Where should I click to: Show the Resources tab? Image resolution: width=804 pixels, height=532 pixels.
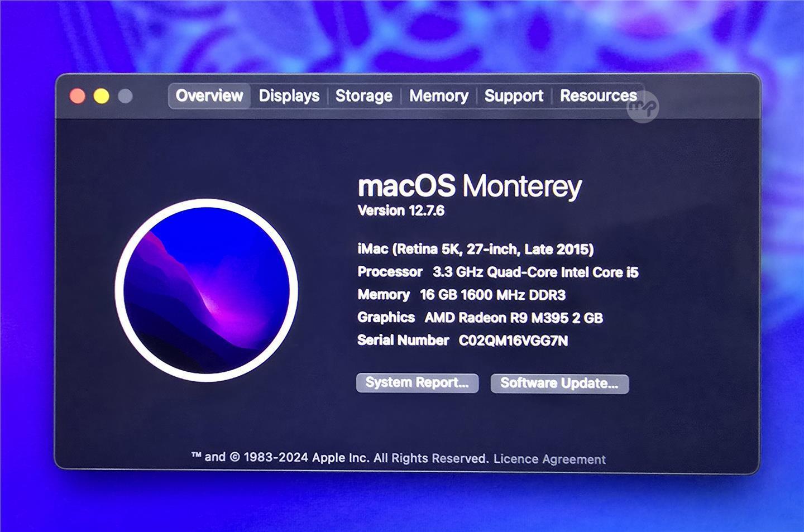(597, 96)
